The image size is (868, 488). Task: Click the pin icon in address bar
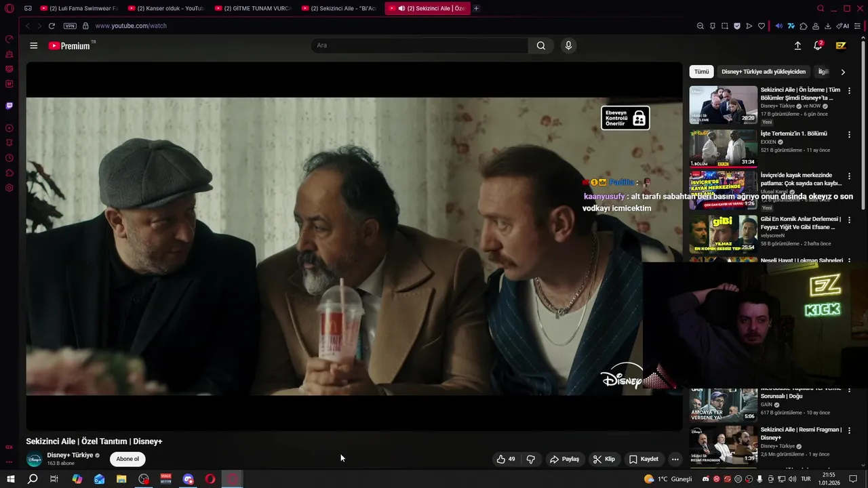point(712,26)
